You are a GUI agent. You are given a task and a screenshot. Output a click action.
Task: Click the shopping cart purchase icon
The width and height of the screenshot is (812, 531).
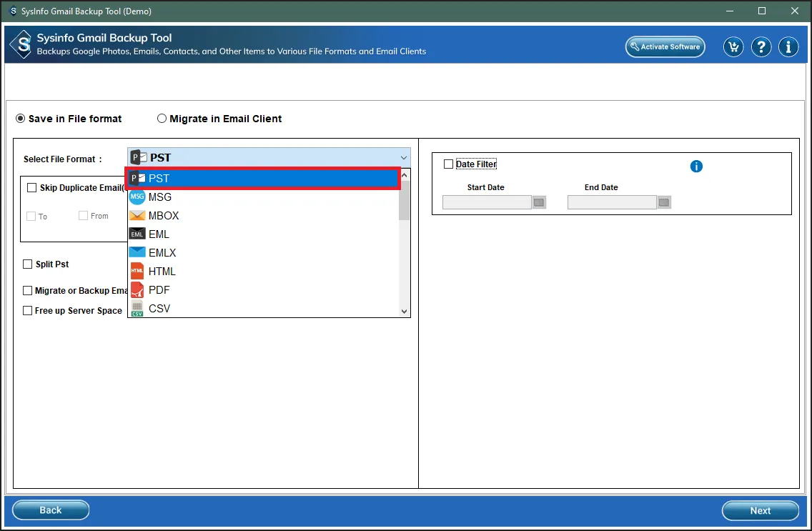tap(733, 47)
